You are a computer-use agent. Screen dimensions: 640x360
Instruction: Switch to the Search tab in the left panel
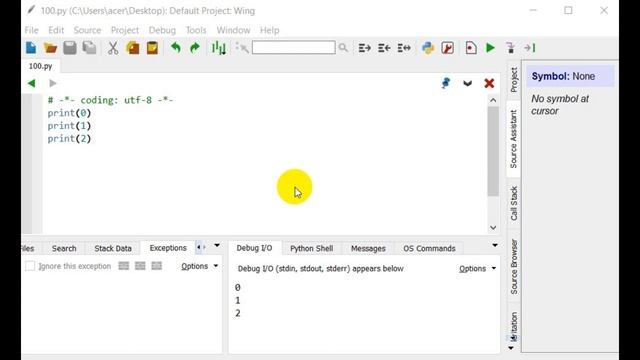point(64,248)
